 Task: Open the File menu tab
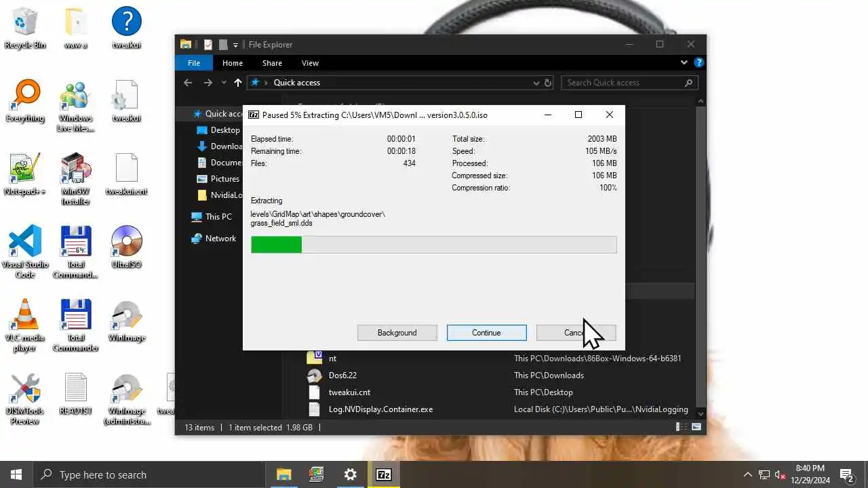(194, 63)
